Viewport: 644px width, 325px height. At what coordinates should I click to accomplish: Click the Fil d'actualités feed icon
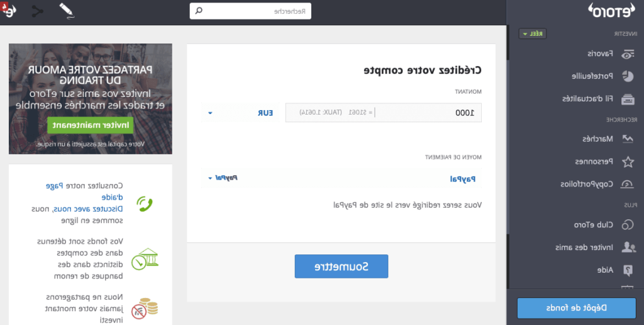628,99
